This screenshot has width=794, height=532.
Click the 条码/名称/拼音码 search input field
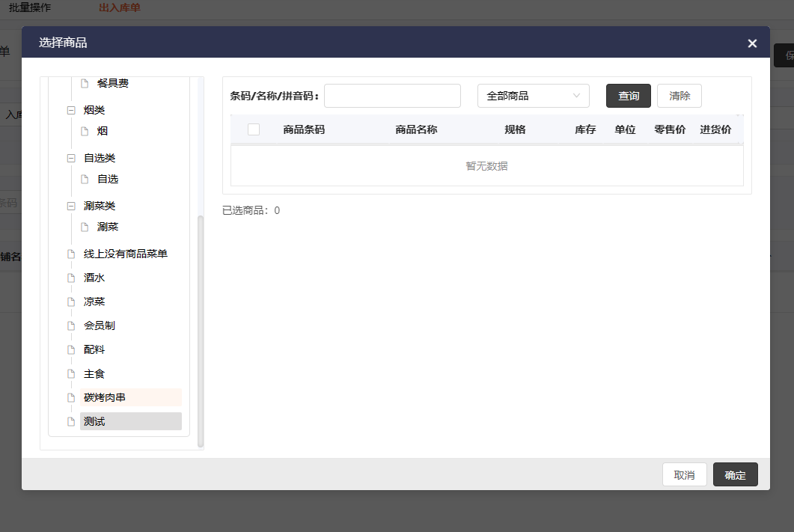[x=392, y=96]
